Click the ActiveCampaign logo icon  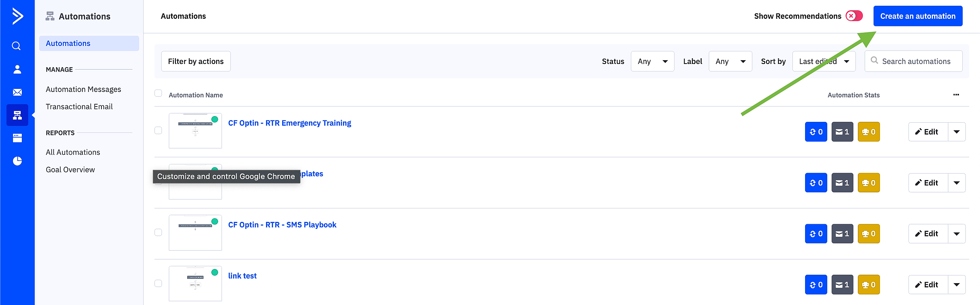[x=17, y=16]
